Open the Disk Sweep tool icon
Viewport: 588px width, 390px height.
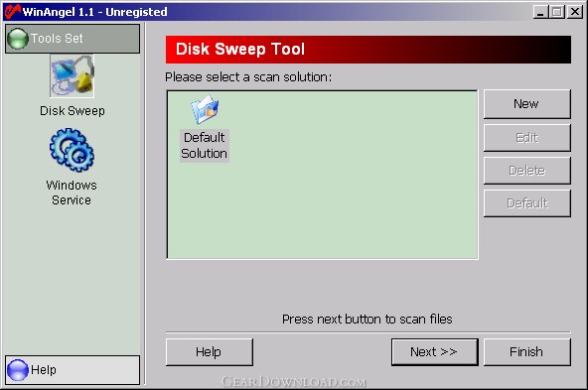(72, 75)
